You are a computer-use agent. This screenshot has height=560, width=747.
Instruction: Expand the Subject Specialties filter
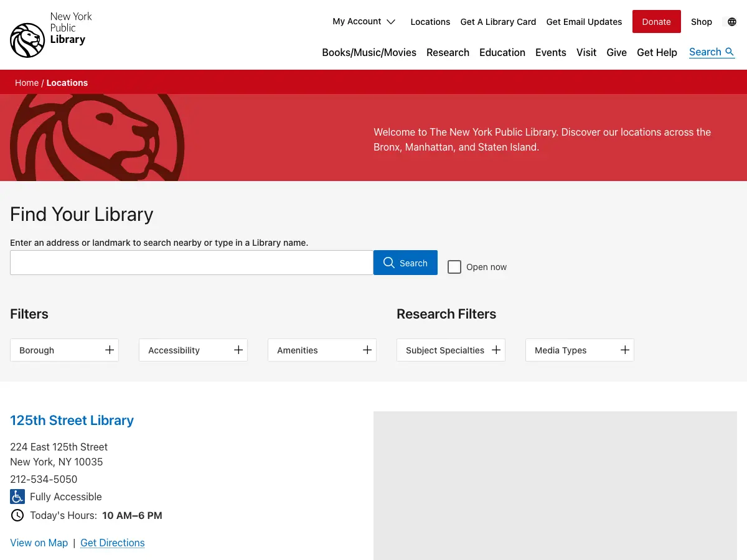[451, 350]
